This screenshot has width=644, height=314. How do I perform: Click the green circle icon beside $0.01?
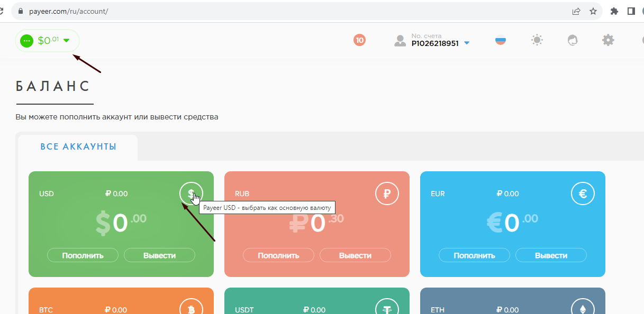tap(26, 41)
